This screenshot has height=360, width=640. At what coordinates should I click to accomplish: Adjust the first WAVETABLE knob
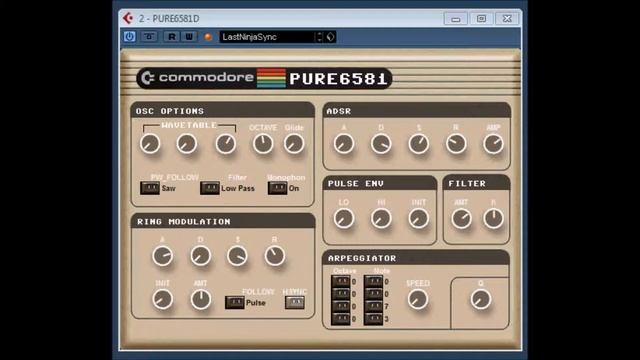[x=150, y=144]
